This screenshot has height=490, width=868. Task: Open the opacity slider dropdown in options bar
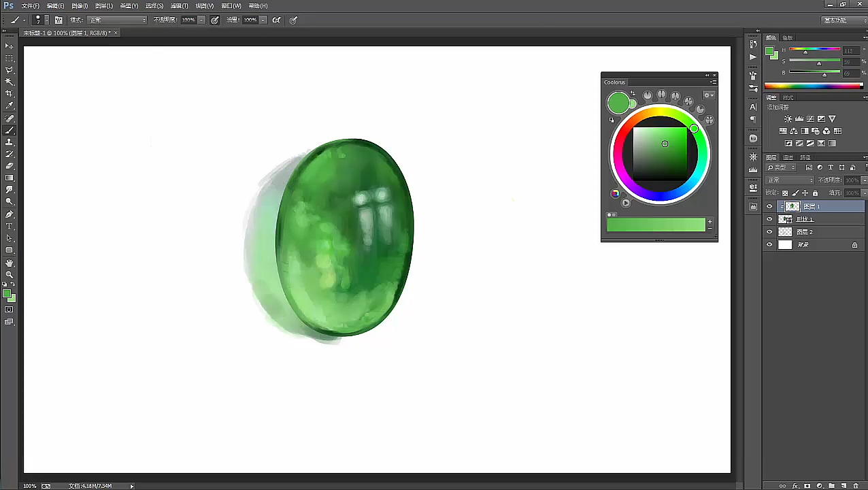201,20
